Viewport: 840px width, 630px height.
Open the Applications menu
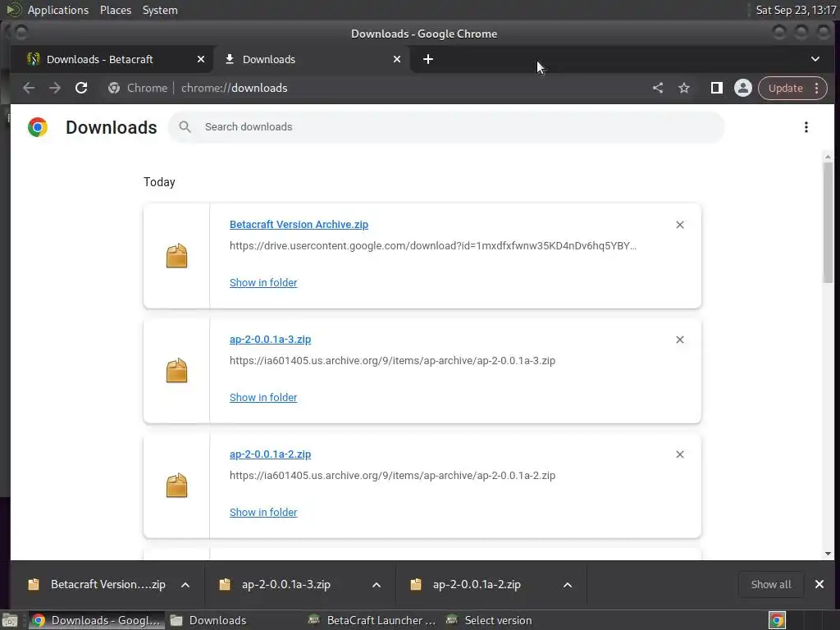pos(58,10)
